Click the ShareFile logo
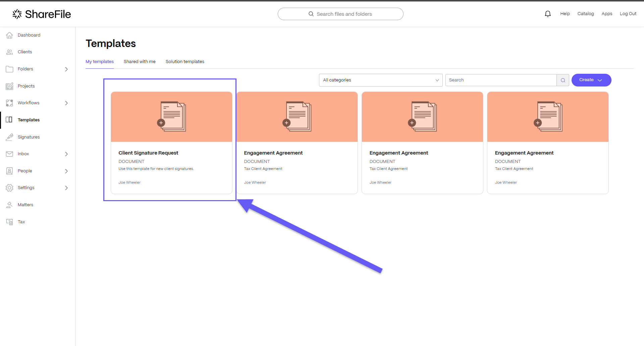The image size is (644, 346). pyautogui.click(x=42, y=14)
